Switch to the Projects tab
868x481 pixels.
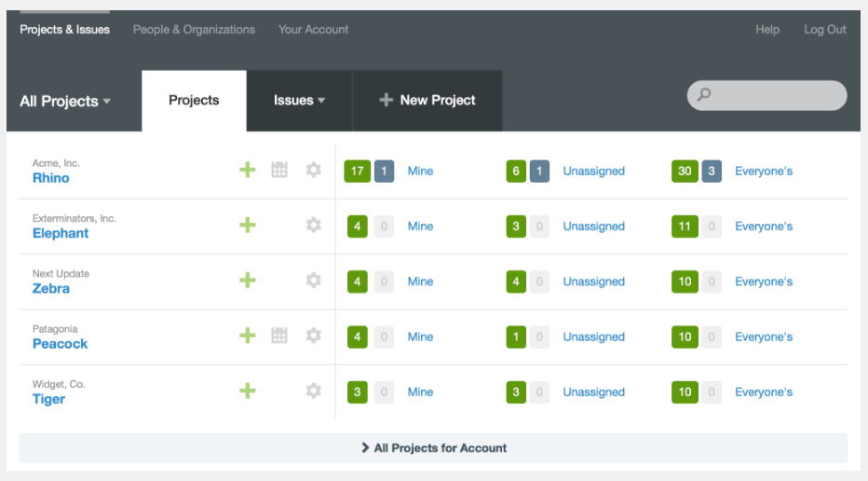194,101
